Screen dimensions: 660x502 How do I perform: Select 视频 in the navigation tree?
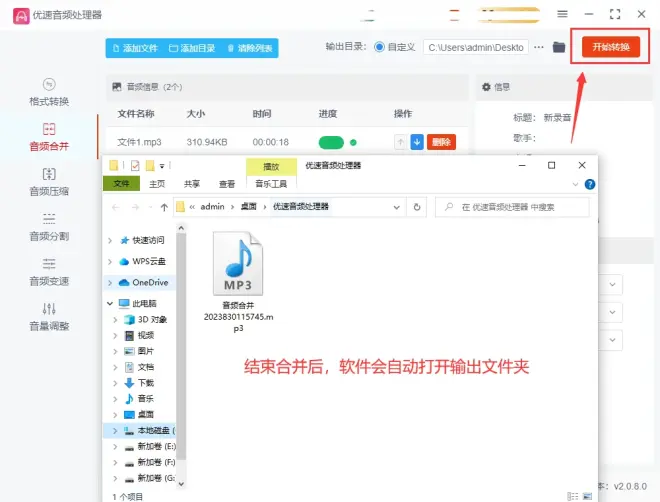coord(139,335)
